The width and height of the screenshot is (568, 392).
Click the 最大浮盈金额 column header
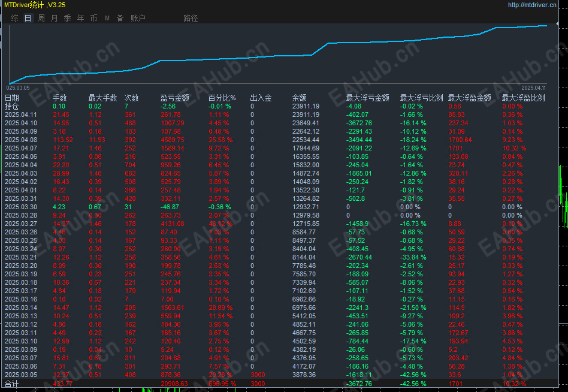(x=470, y=98)
